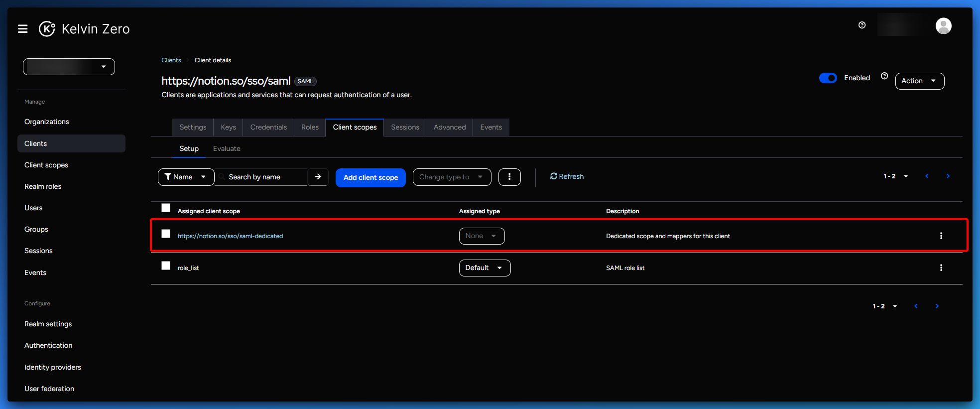Check the saml-dedicated scope checkbox
The height and width of the screenshot is (409, 980).
(x=166, y=234)
